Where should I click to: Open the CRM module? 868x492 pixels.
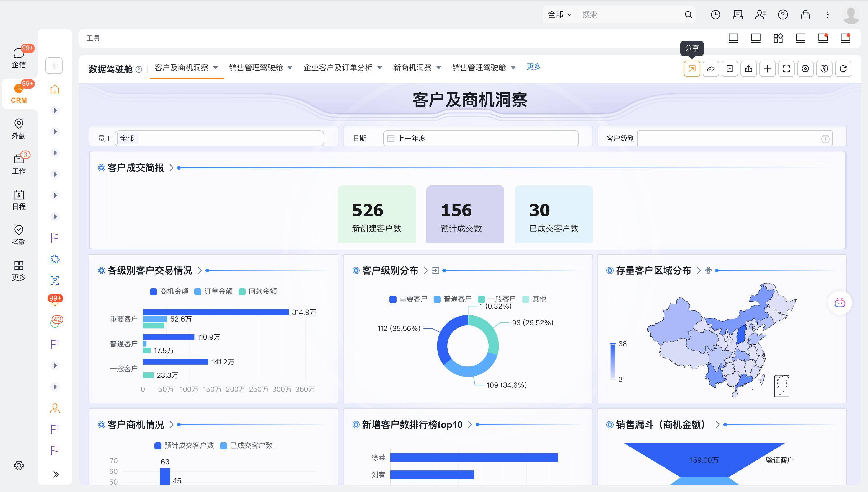(19, 94)
